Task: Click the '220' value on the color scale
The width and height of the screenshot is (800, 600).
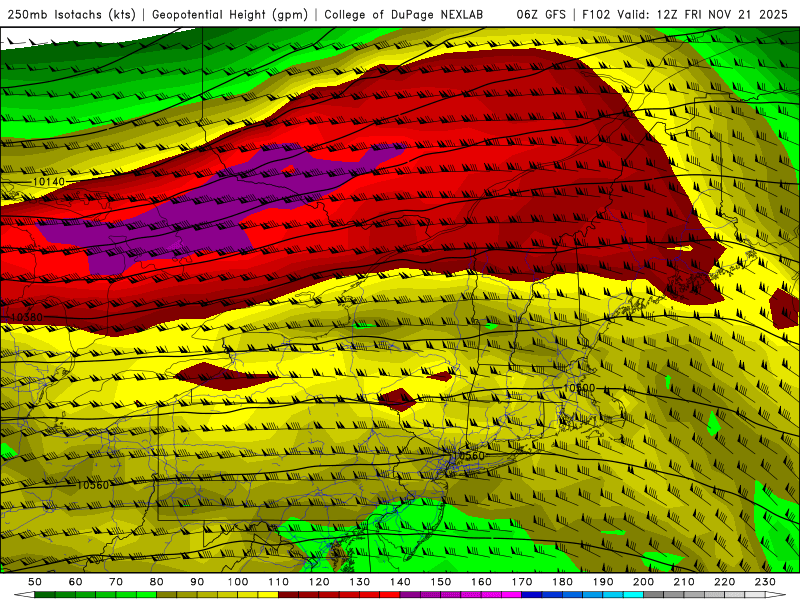Action: (x=724, y=582)
